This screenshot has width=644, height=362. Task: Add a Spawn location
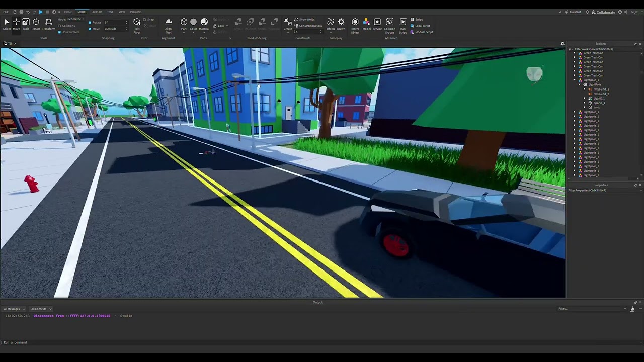tap(341, 24)
